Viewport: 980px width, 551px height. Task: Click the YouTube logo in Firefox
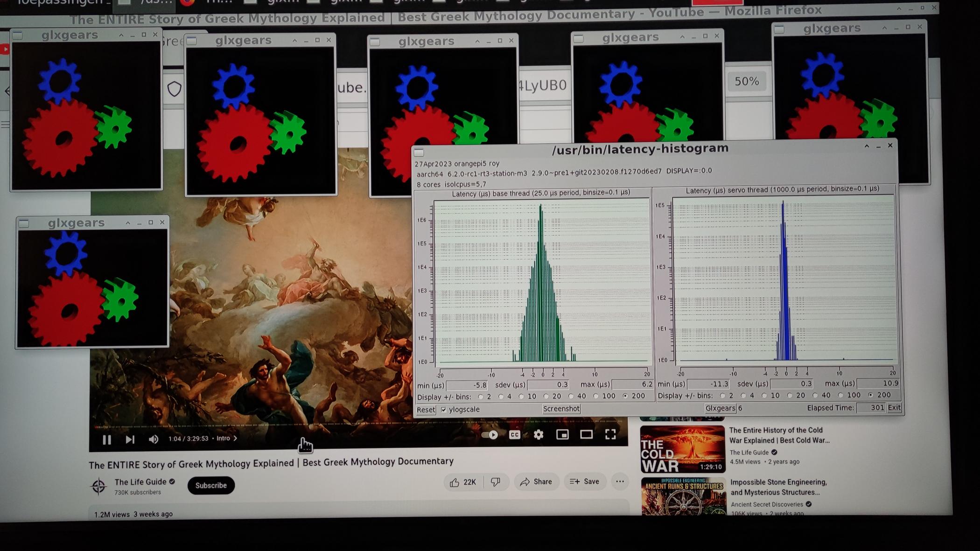click(4, 49)
